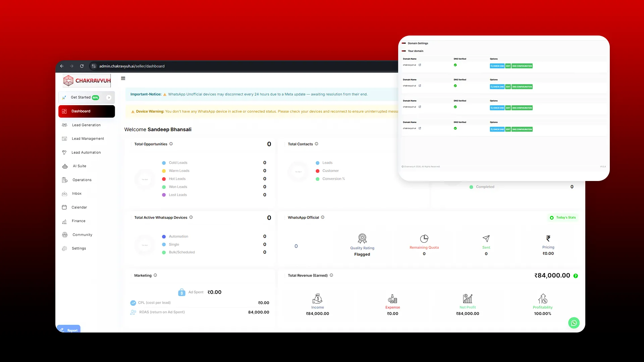Open Lead Generation in sidebar
This screenshot has width=644, height=362.
[x=86, y=125]
